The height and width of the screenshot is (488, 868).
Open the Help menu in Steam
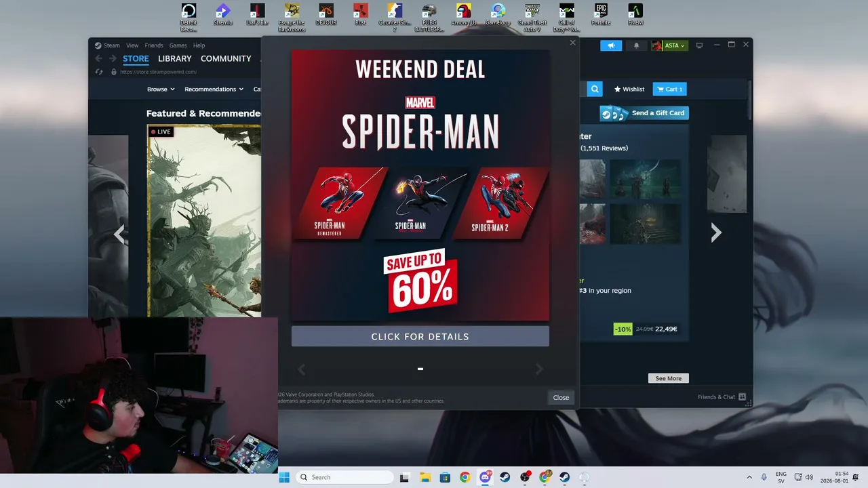click(199, 45)
